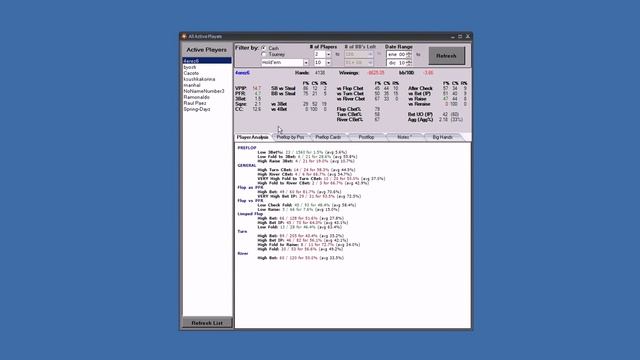Click the spinner on the start date field
640x360 pixels.
point(409,54)
